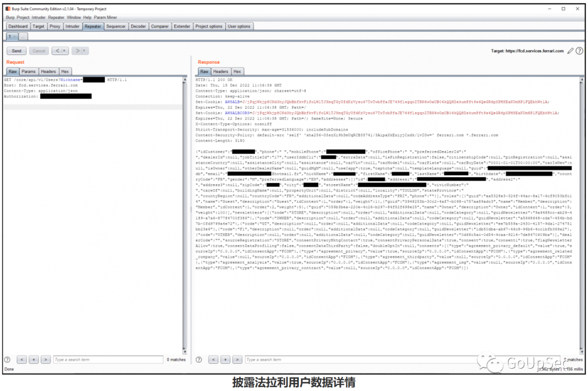The width and height of the screenshot is (588, 391).
Task: Open the Project options tab
Action: [x=209, y=26]
